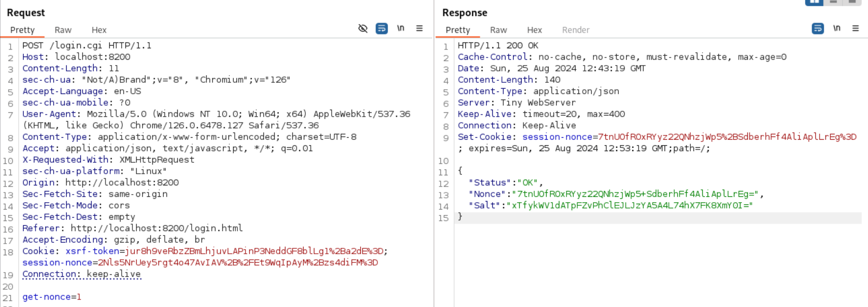Switch to Hex tab in Request
Screen dimensions: 868x307
click(x=99, y=30)
